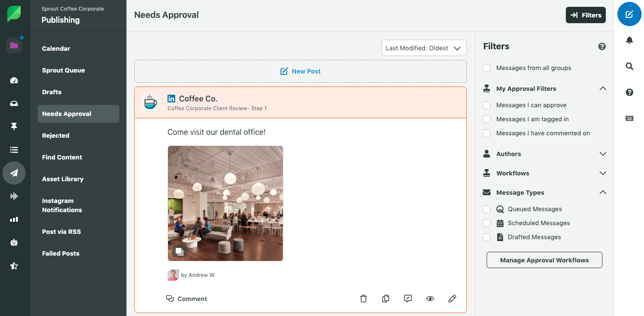Open the Calendar menu item
This screenshot has height=316, width=644.
(78, 48)
